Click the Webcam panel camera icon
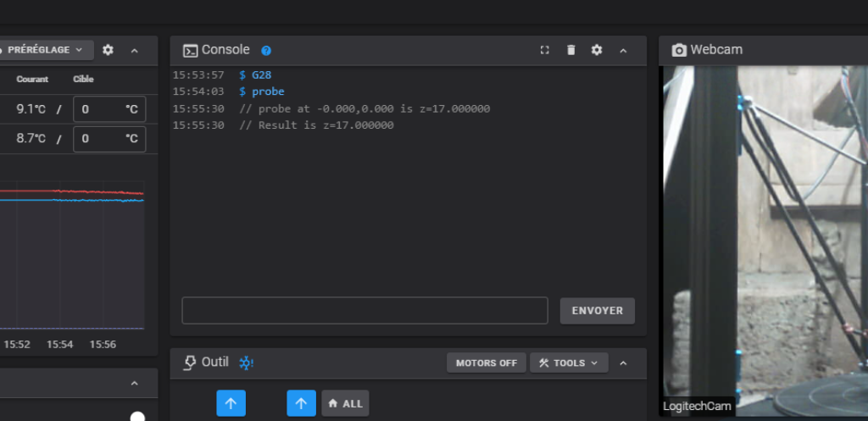The height and width of the screenshot is (421, 868). 679,50
